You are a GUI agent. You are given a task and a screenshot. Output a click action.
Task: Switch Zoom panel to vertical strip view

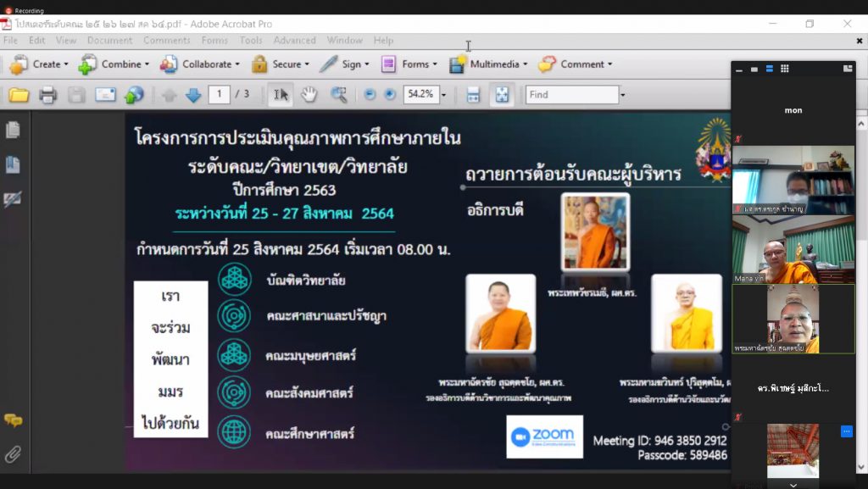[769, 69]
